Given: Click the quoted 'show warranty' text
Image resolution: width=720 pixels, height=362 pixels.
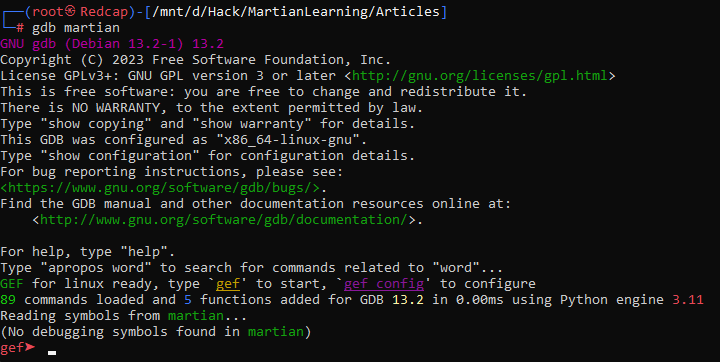Looking at the screenshot, I should pyautogui.click(x=252, y=124).
